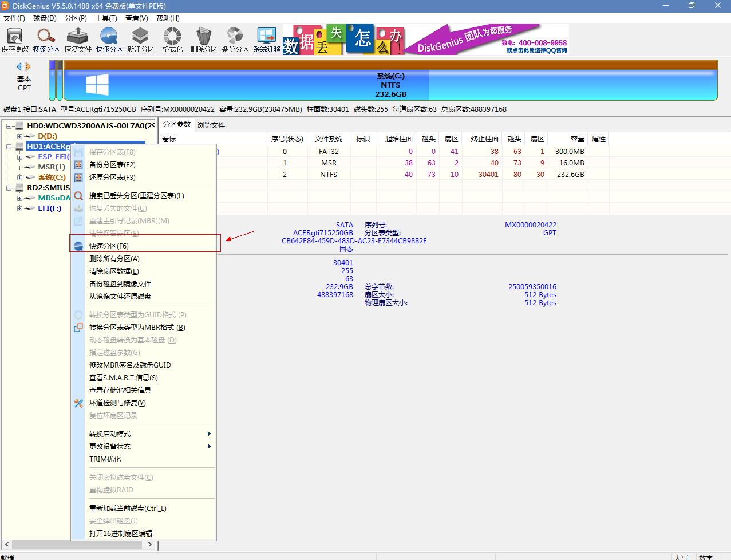Launch the 系统迁移 (System Migration) tool
This screenshot has width=731, height=560.
[x=267, y=40]
